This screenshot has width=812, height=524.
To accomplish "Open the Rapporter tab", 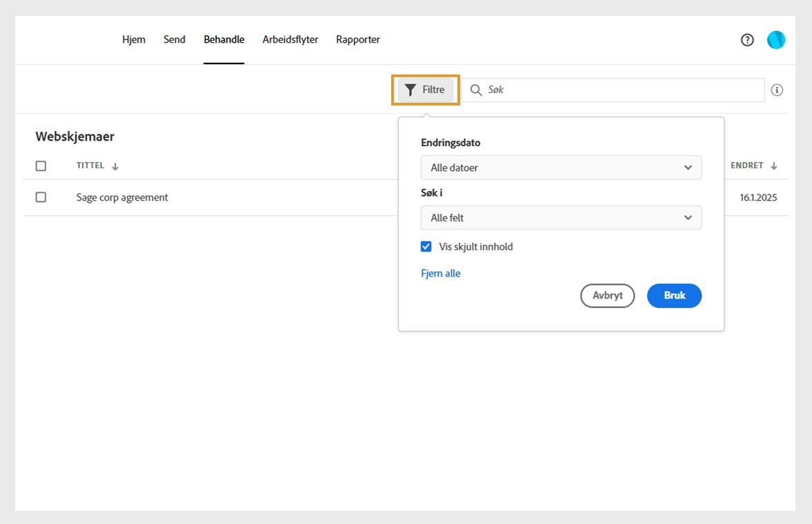I will [x=357, y=39].
